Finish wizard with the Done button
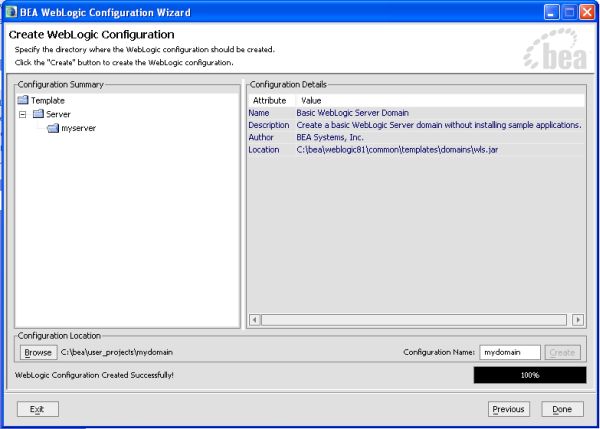This screenshot has width=600, height=429. click(562, 409)
